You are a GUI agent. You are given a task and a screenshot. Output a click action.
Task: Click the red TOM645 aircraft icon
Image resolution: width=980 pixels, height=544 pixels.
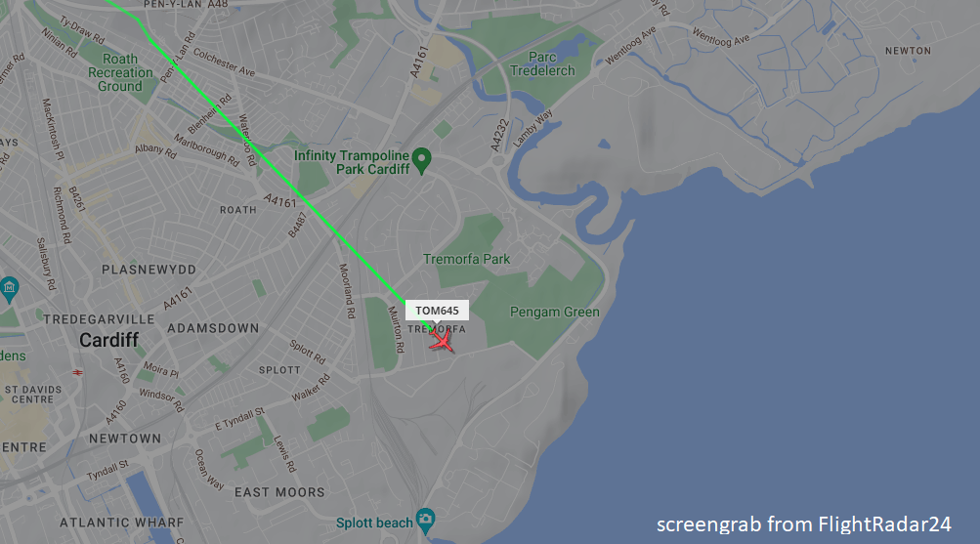tap(442, 341)
